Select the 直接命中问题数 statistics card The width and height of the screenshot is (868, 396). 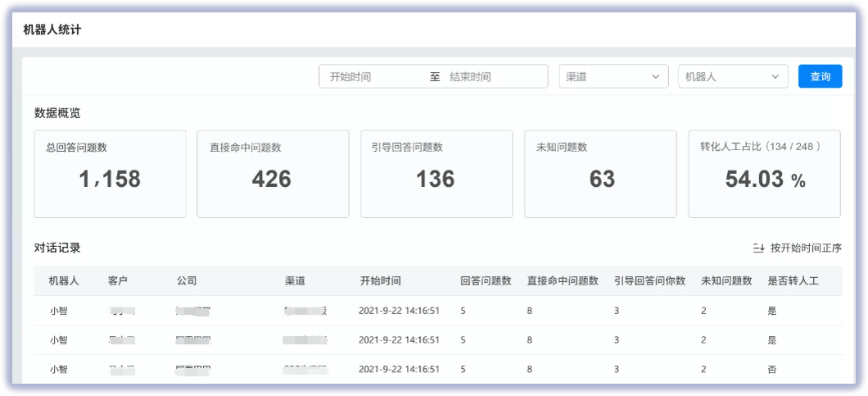[x=273, y=174]
